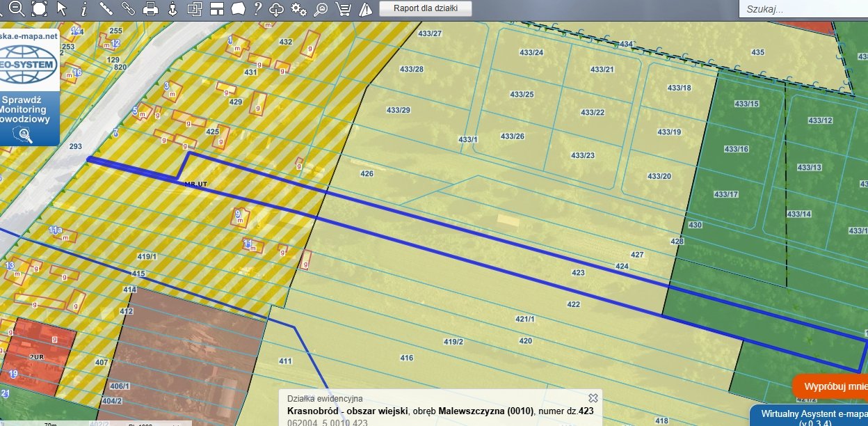Close the Działka ewidencyjna info popup

(593, 397)
